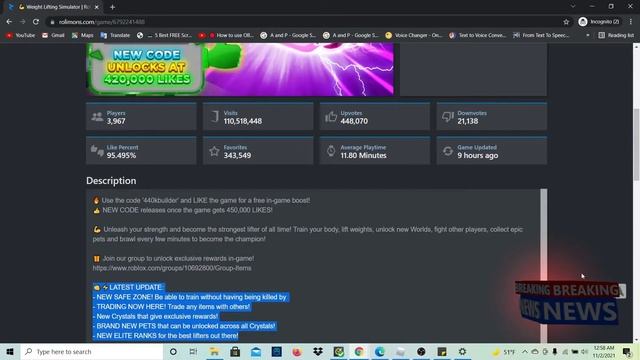Click the Downvotes value 21,138
The width and height of the screenshot is (640, 360).
pyautogui.click(x=467, y=121)
